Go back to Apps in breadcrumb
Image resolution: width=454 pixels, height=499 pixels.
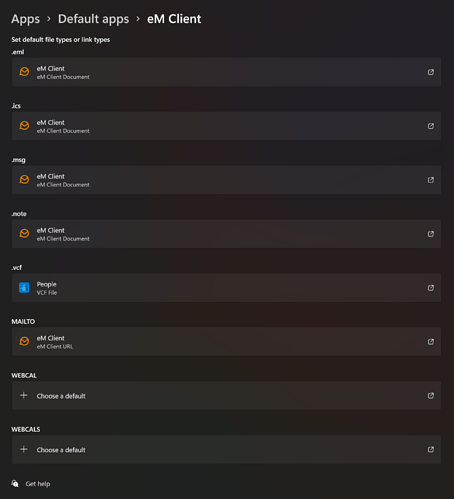[x=25, y=19]
